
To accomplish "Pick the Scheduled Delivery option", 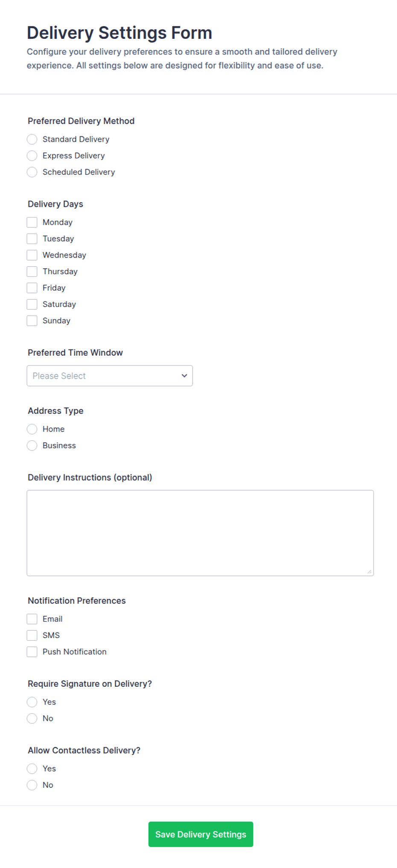I will tap(32, 172).
